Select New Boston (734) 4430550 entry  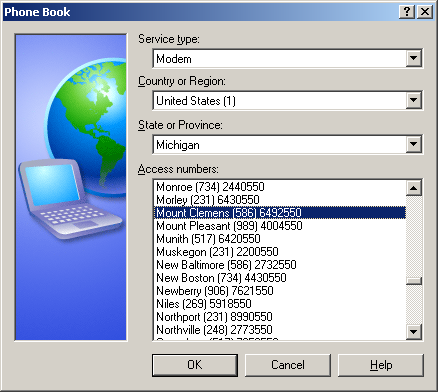click(x=280, y=278)
